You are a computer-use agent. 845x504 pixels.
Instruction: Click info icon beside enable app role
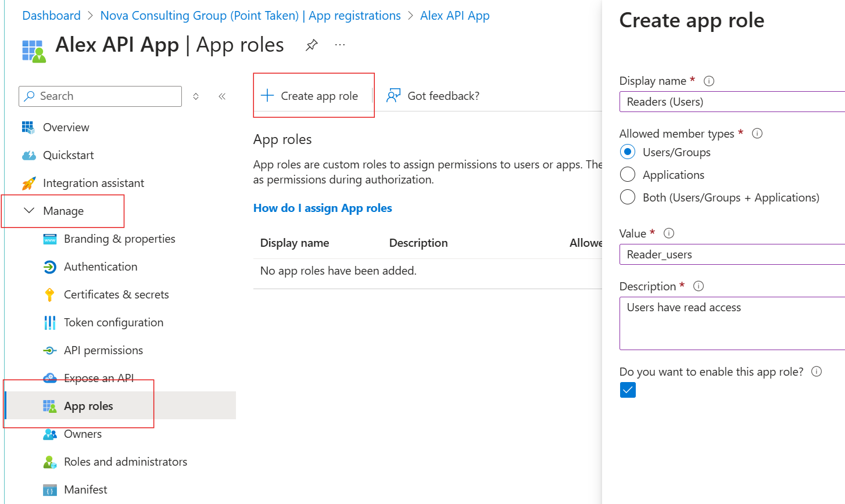click(816, 372)
